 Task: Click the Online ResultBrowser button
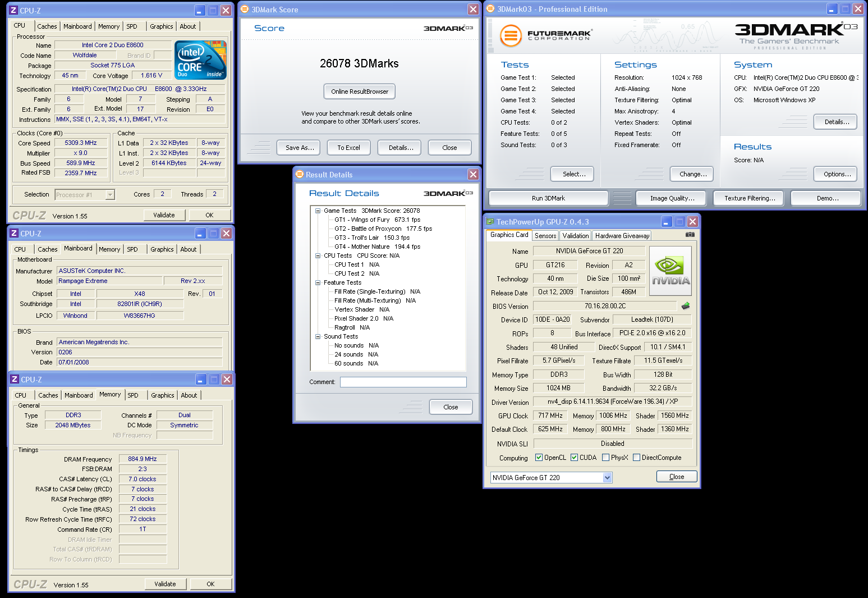pyautogui.click(x=360, y=92)
